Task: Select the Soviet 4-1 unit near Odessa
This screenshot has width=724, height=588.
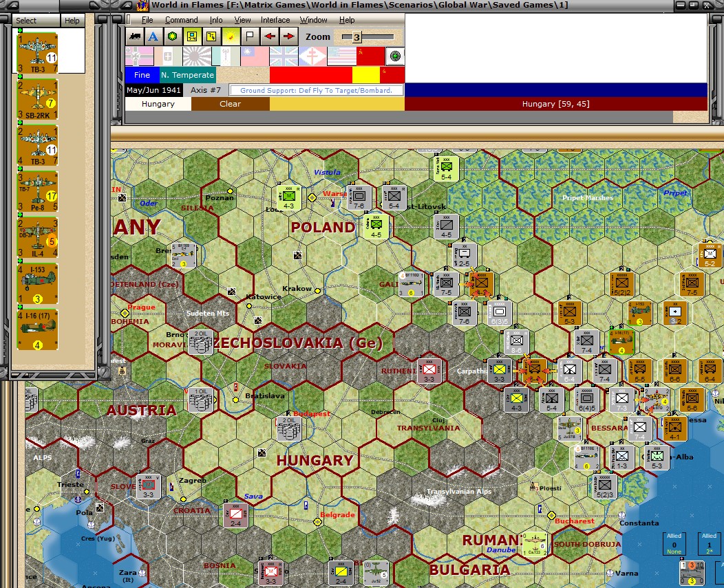Action: (674, 428)
